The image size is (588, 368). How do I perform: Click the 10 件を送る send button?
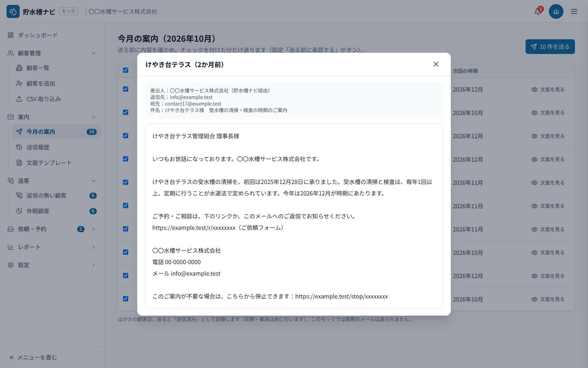550,47
